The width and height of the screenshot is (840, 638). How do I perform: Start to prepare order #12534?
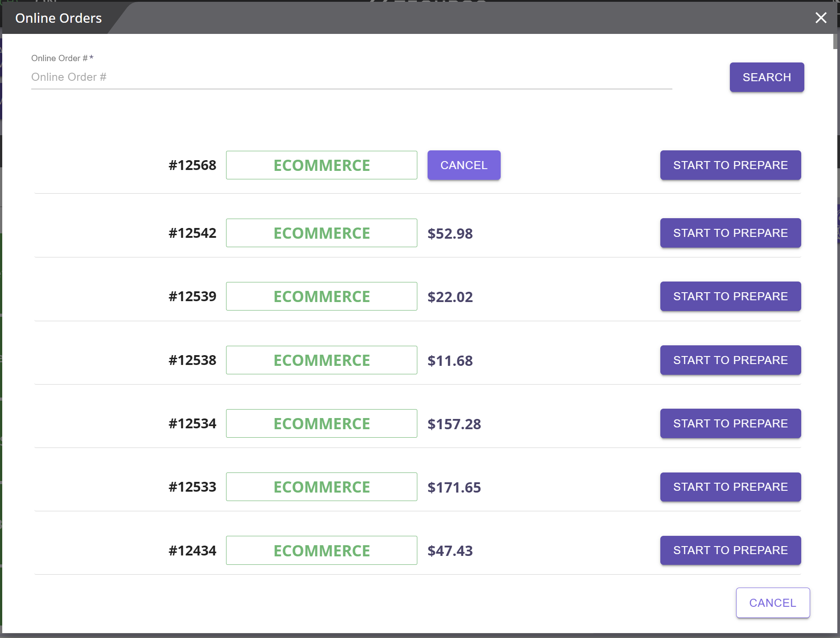click(730, 423)
